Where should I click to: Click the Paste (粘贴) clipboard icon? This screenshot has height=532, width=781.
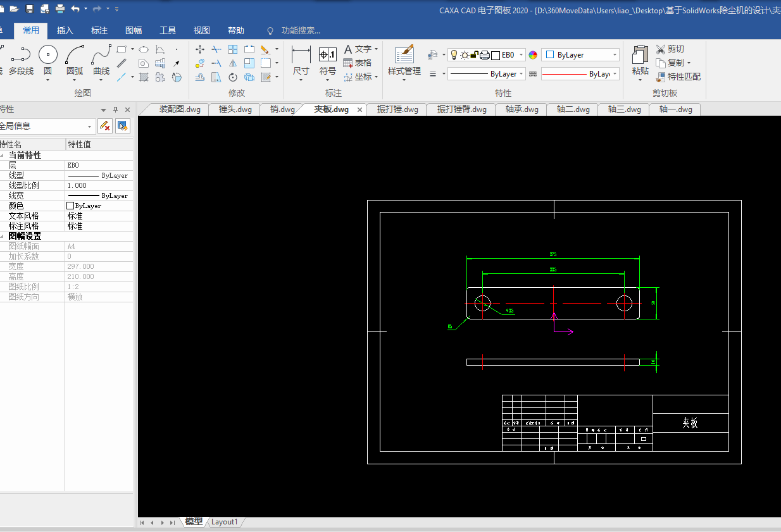click(640, 56)
